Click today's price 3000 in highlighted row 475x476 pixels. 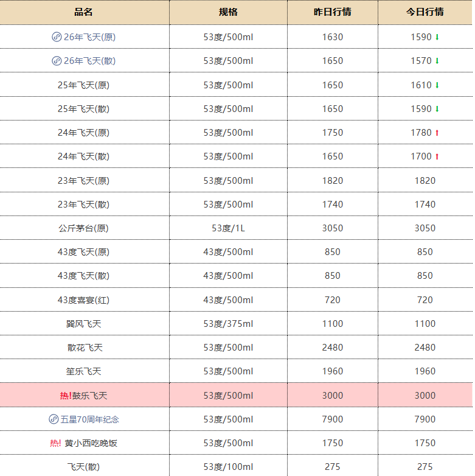(425, 396)
